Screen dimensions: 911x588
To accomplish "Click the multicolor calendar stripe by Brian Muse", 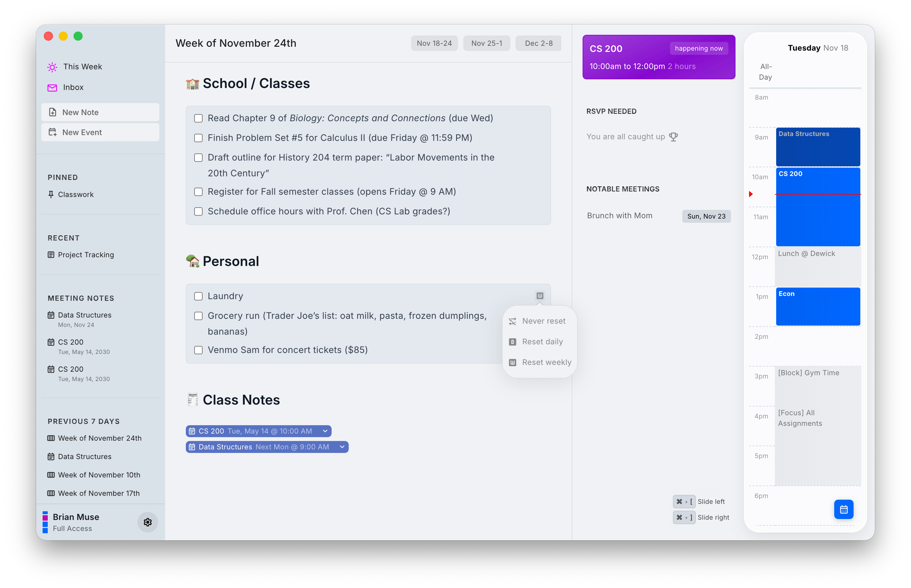I will click(x=45, y=522).
